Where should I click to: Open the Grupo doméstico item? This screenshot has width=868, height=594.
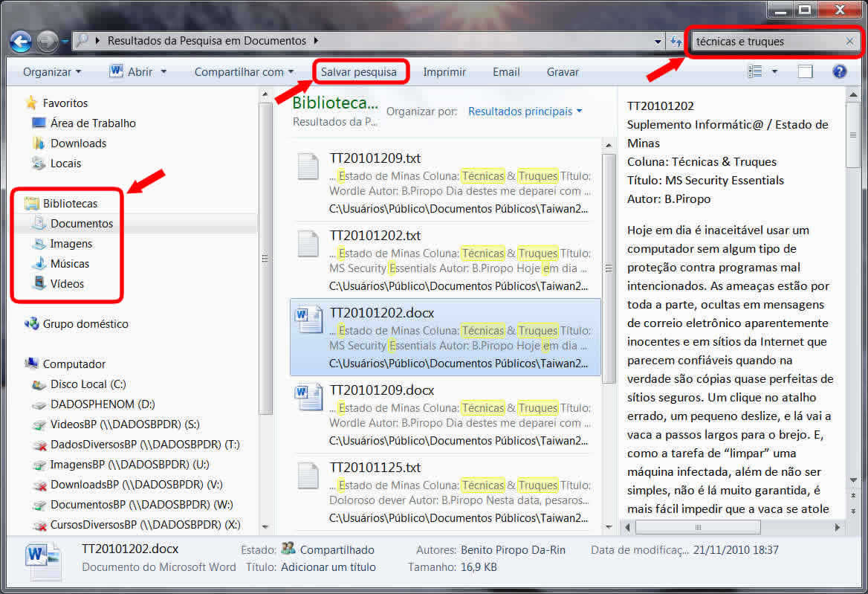(x=85, y=324)
